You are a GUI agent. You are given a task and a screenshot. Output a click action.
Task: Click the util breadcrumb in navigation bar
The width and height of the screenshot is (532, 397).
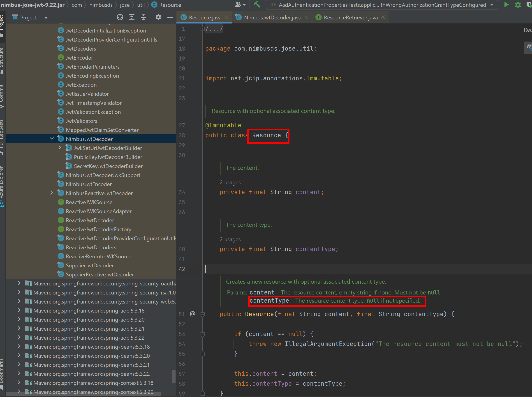tap(141, 5)
